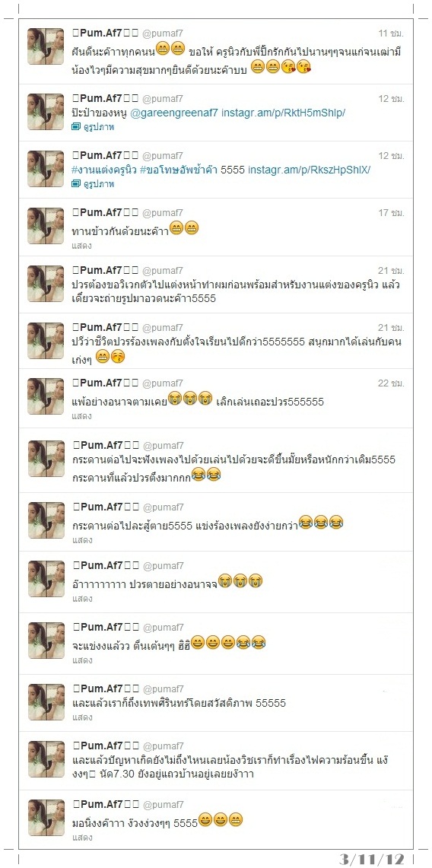Image resolution: width=432 pixels, height=868 pixels.
Task: Expand the 22 ชม. tweet using แสดง
Action: point(82,415)
